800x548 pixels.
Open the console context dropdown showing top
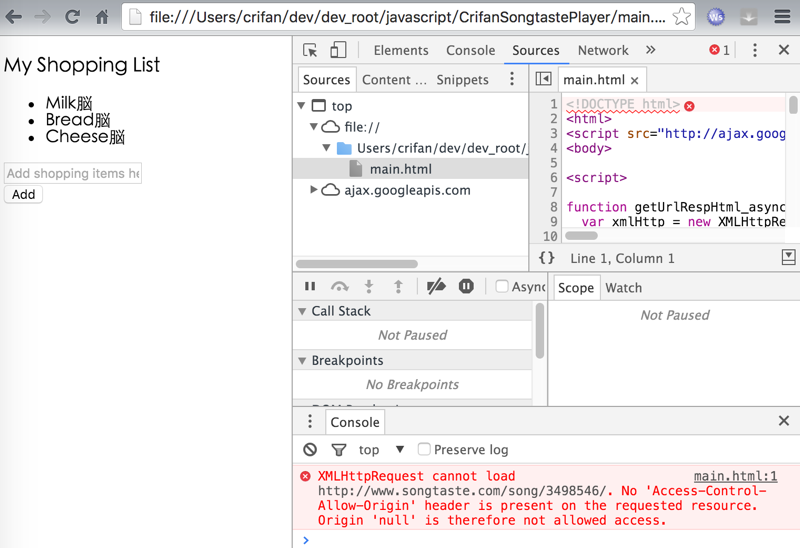[381, 450]
